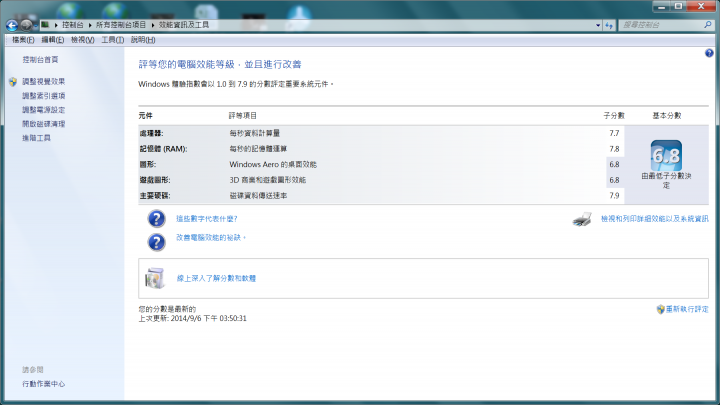Viewport: 720px width, 405px height.
Task: Open the 檔案(F) menu
Action: point(23,40)
